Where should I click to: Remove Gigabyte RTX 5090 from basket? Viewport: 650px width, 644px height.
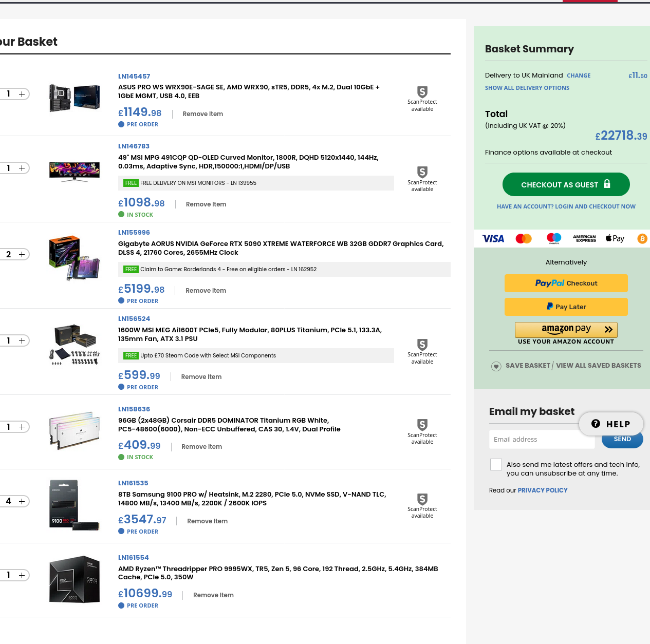[x=206, y=291]
